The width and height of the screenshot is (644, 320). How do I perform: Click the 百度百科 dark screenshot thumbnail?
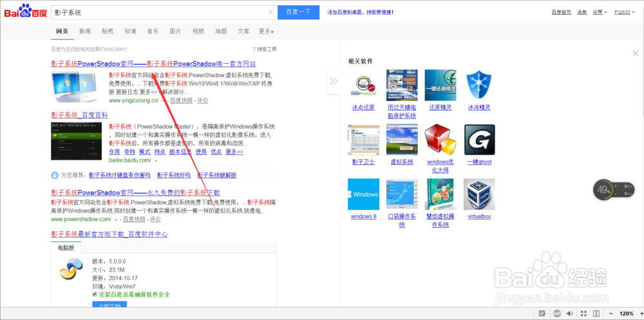[77, 141]
